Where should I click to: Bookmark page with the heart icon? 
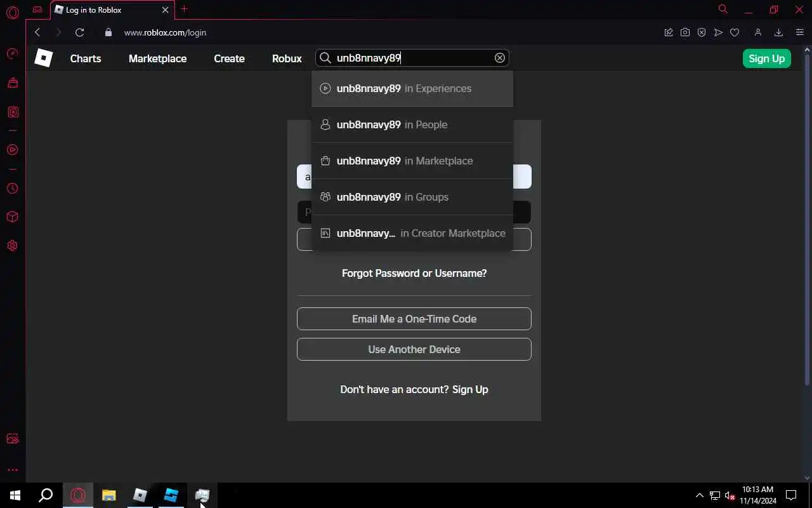[735, 32]
